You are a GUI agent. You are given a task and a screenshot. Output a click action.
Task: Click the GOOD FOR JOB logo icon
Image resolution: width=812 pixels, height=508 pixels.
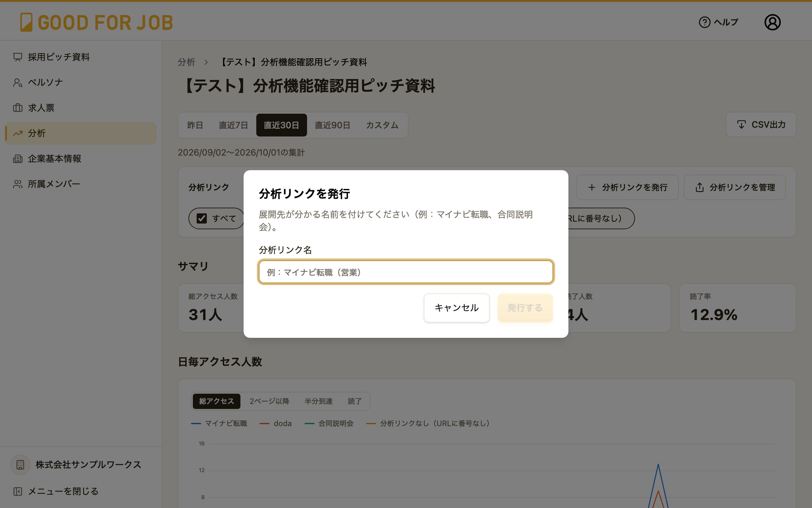26,22
